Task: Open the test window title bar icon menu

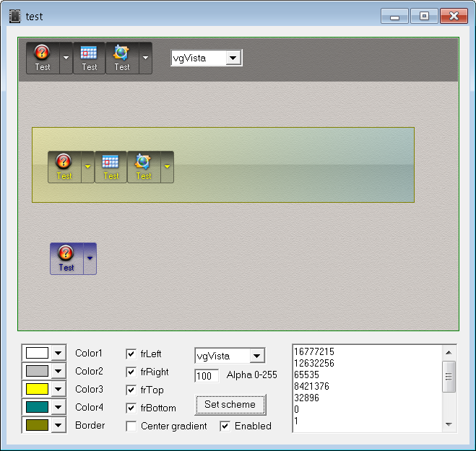Action: tap(14, 16)
